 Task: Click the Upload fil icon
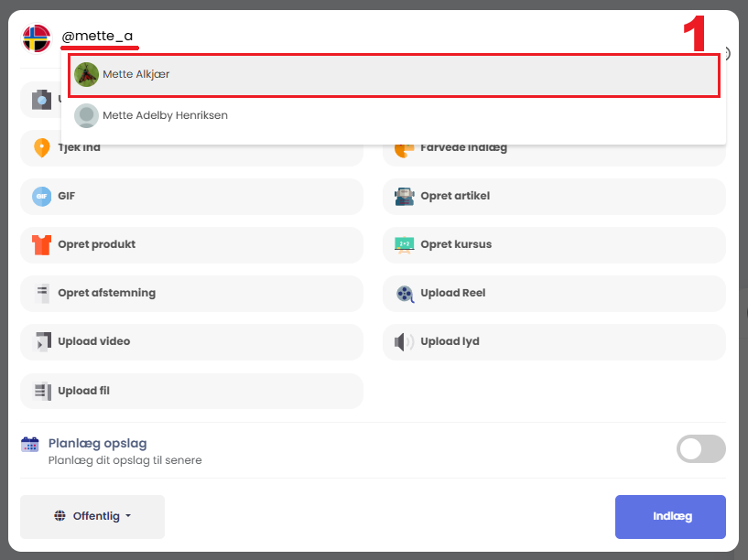pyautogui.click(x=41, y=392)
